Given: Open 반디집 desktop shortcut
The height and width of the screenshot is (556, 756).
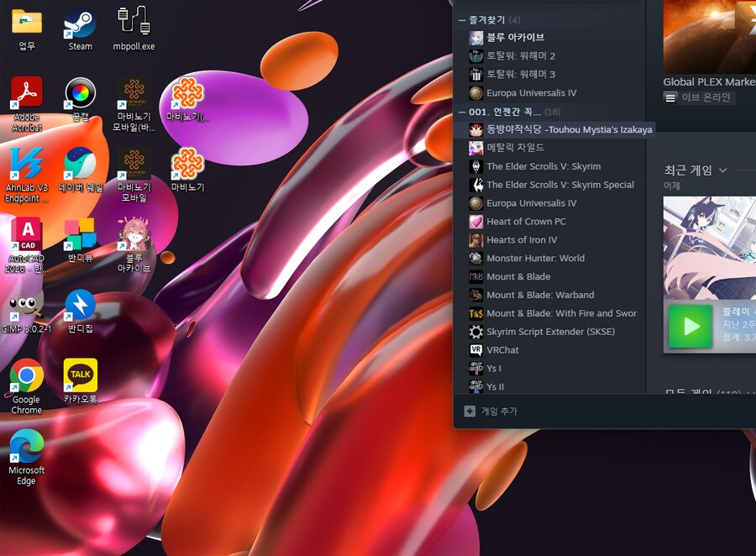Looking at the screenshot, I should pos(80,311).
